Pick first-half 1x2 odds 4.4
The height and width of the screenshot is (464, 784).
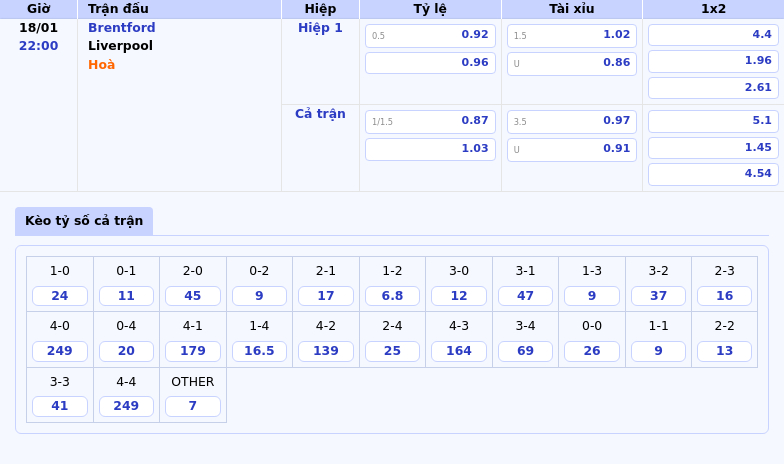click(x=713, y=35)
